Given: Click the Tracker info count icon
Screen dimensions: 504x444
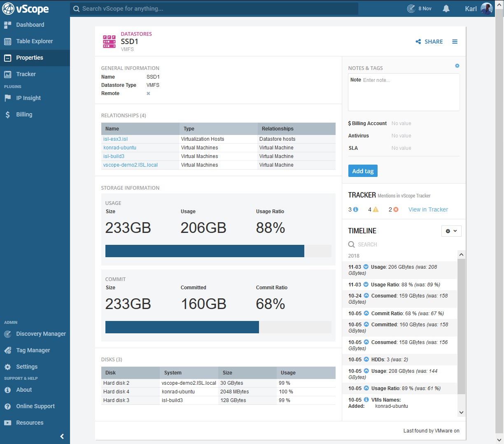Looking at the screenshot, I should pos(356,209).
